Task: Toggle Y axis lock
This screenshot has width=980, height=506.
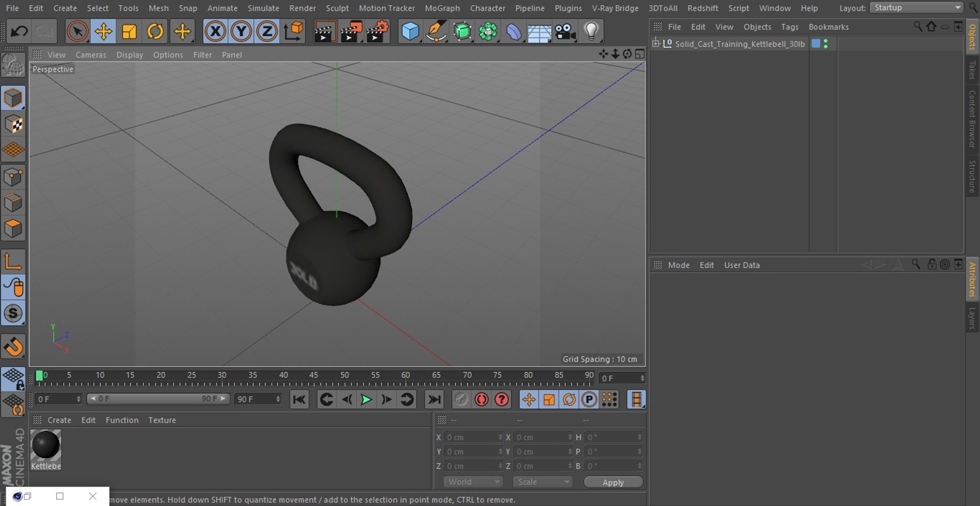Action: (x=241, y=32)
